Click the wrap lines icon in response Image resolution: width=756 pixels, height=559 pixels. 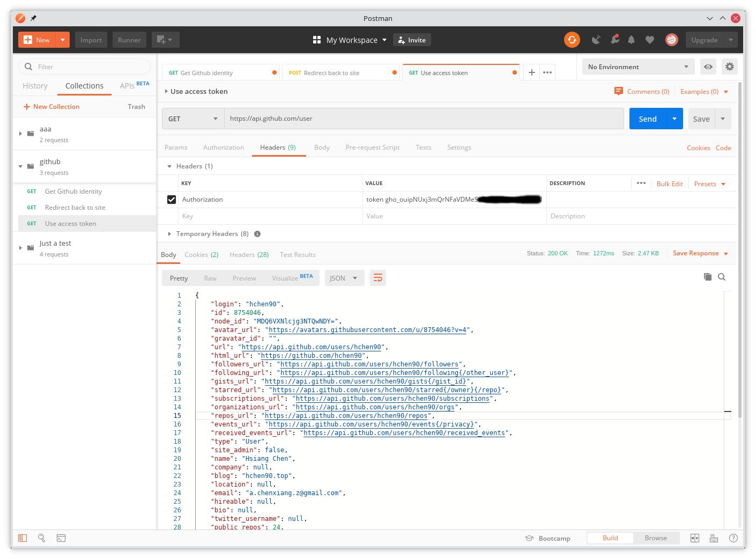[x=378, y=278]
